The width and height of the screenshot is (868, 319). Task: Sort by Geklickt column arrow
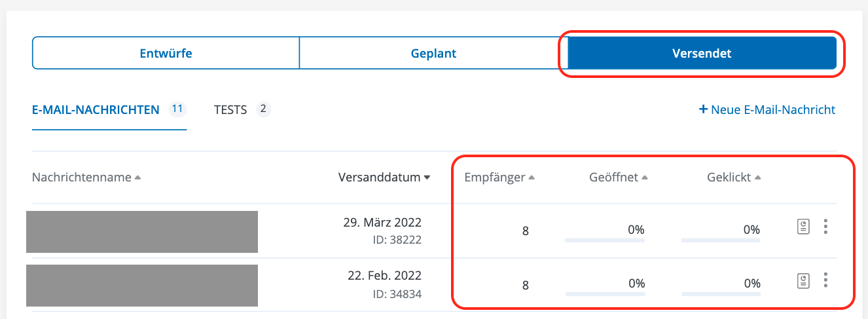758,178
